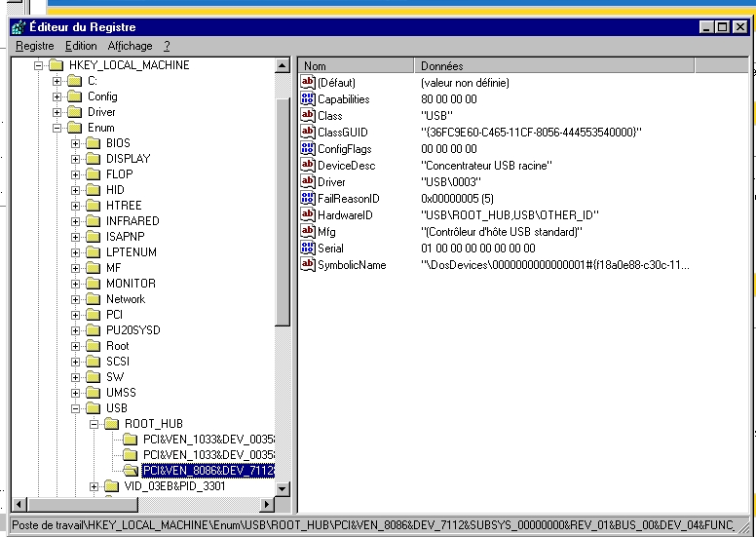756x537 pixels.
Task: Click the UMSS folder icon
Action: coord(94,392)
